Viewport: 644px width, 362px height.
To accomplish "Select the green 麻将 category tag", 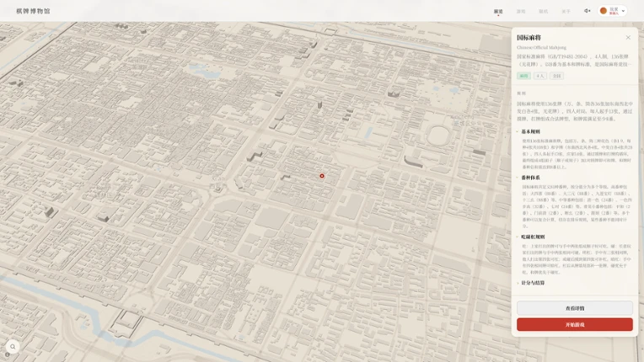I will [523, 76].
